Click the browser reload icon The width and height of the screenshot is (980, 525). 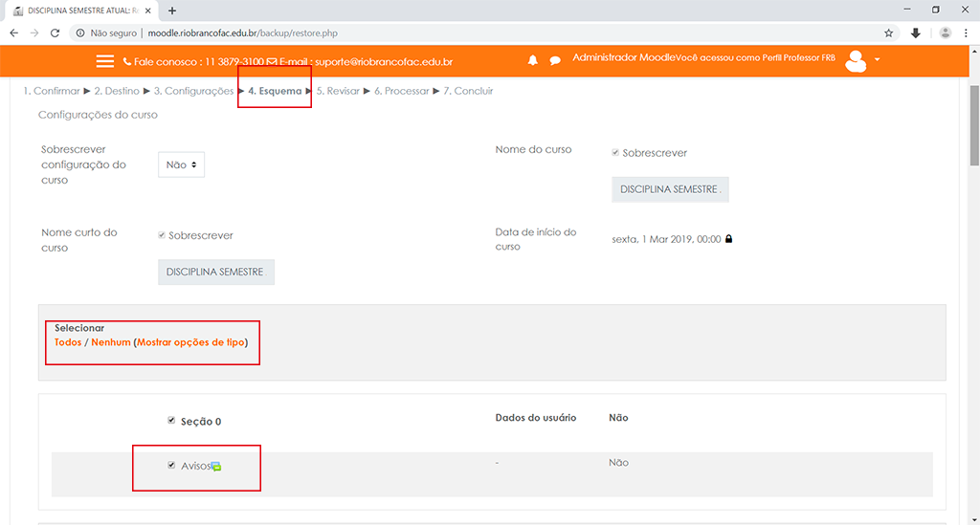(56, 33)
